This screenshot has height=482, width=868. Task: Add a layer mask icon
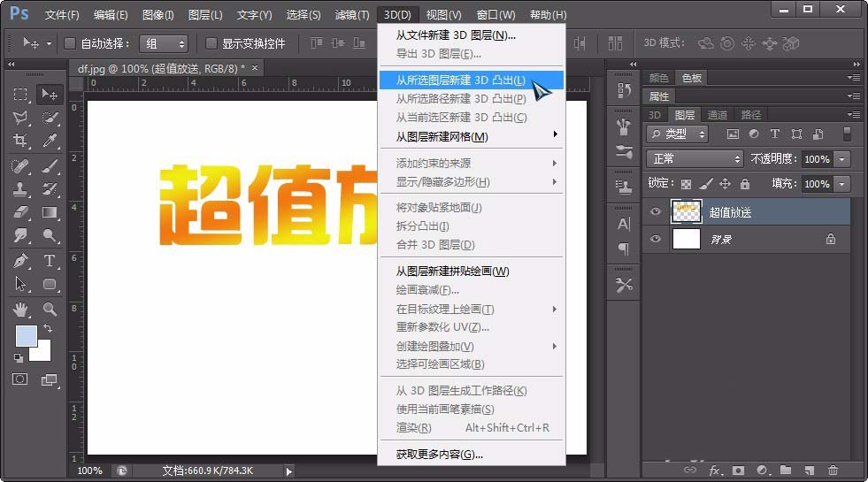pyautogui.click(x=738, y=471)
